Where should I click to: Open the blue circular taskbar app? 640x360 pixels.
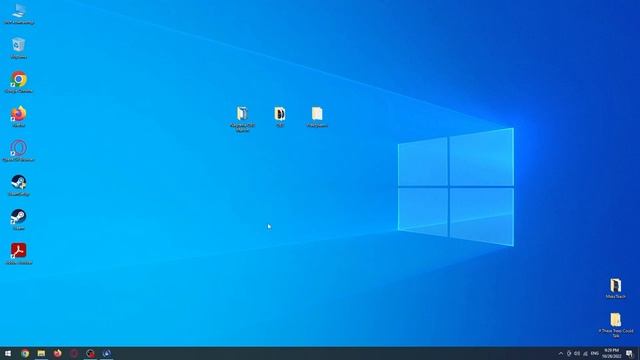[107, 353]
